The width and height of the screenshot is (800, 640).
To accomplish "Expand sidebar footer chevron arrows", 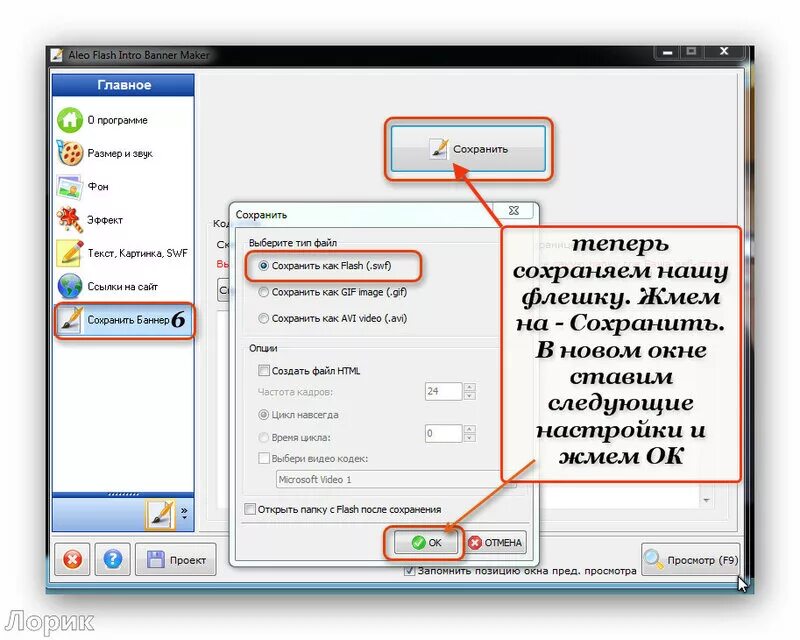I will pyautogui.click(x=184, y=513).
